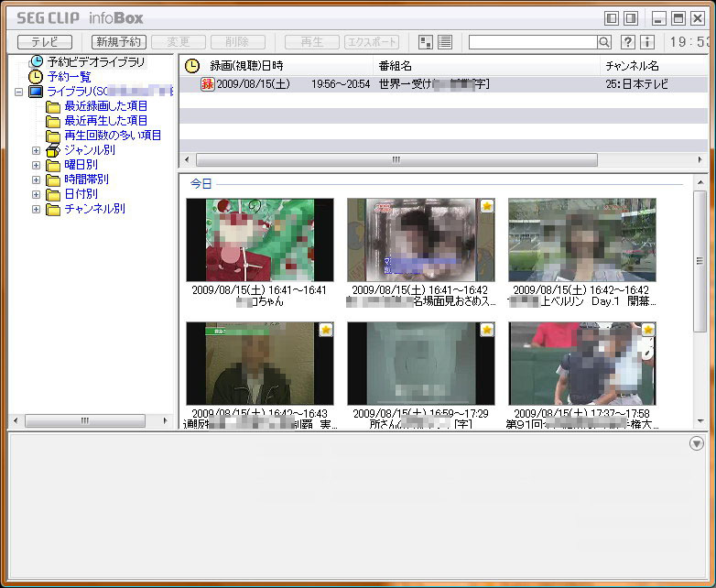Click the thumbnail pane scroll down arrow

pos(700,421)
